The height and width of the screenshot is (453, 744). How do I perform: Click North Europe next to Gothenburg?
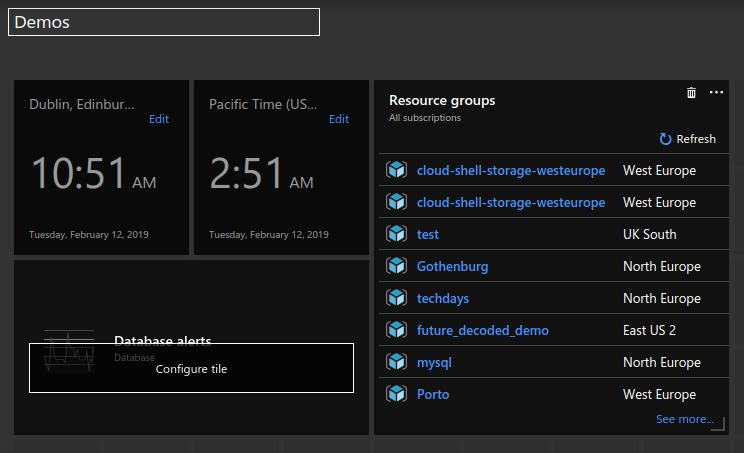[x=661, y=267]
